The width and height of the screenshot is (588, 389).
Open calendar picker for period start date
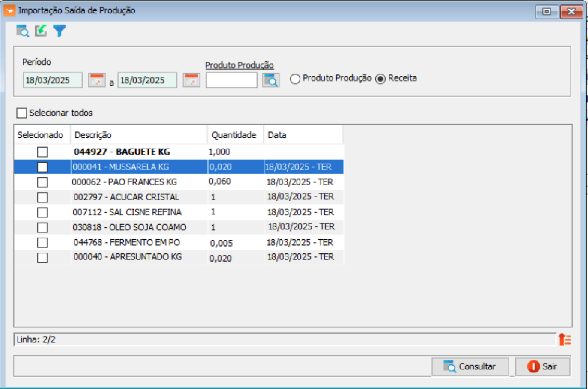pos(96,80)
